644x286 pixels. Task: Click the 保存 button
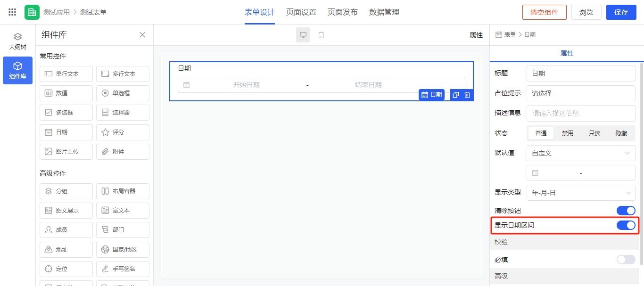[x=621, y=12]
